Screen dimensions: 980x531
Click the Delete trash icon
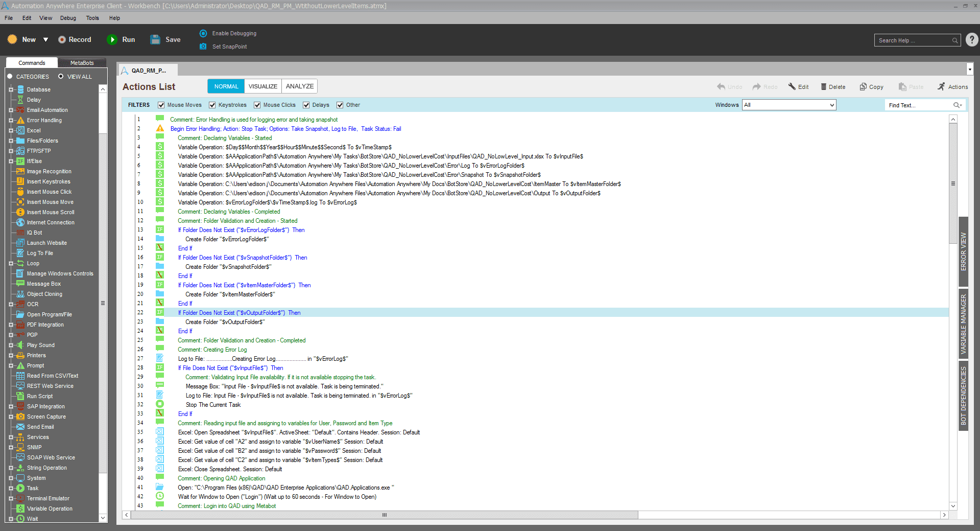pos(823,87)
